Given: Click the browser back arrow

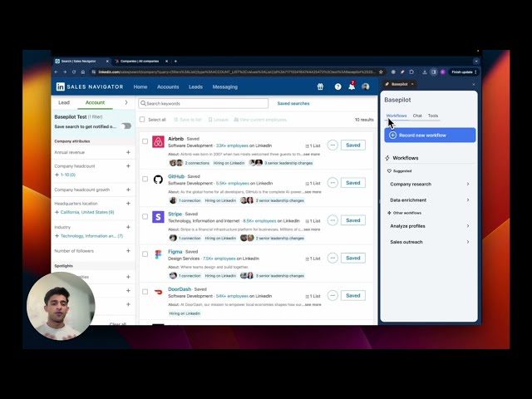Looking at the screenshot, I should (57, 72).
